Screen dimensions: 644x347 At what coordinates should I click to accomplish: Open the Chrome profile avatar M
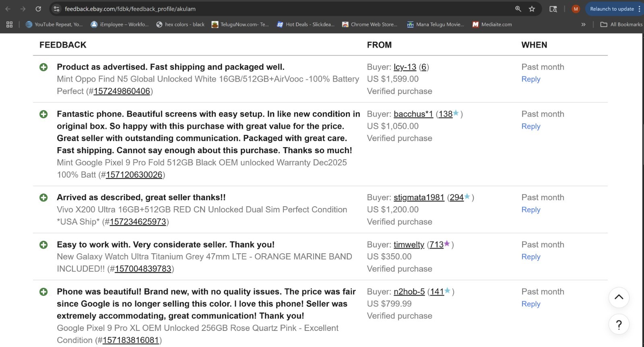(576, 9)
